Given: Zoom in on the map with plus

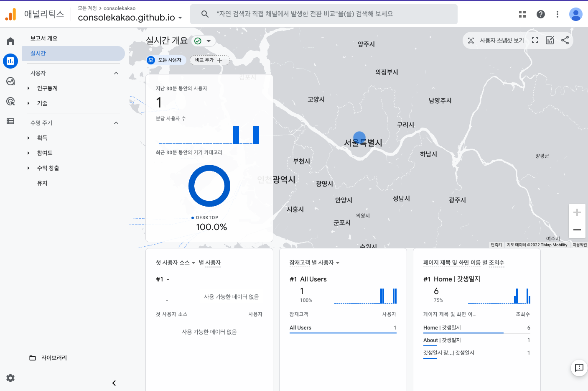Looking at the screenshot, I should (577, 212).
